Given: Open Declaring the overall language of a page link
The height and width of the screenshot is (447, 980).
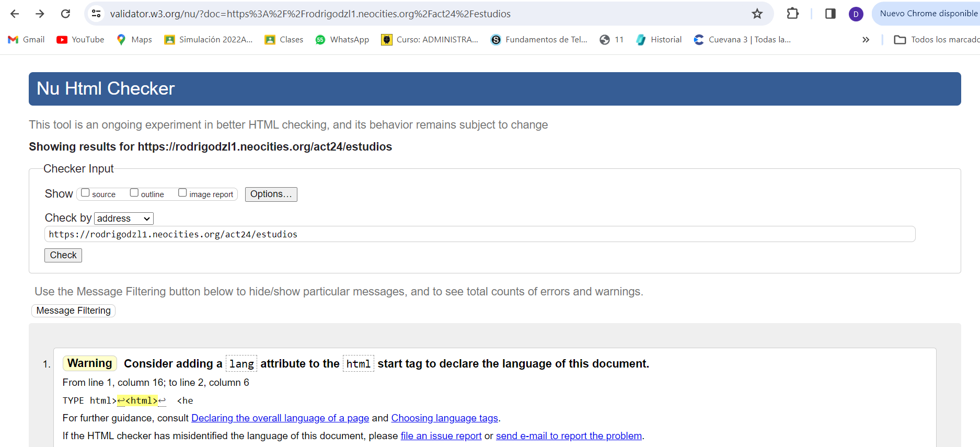Looking at the screenshot, I should point(280,418).
